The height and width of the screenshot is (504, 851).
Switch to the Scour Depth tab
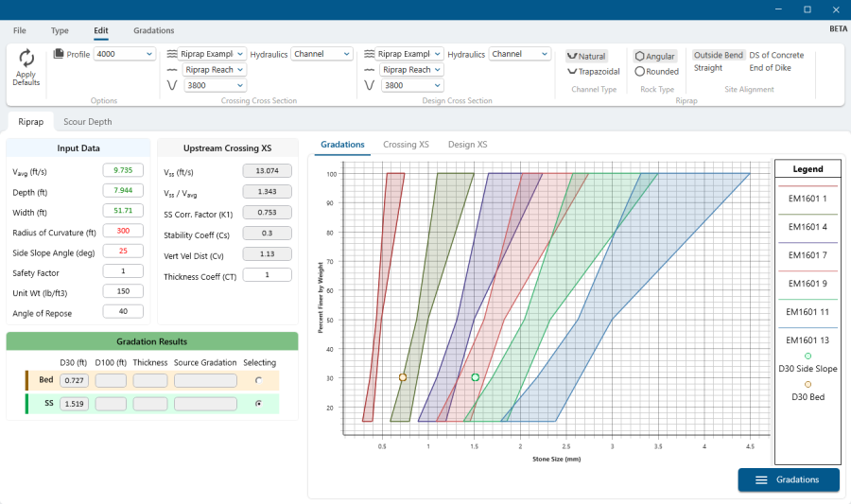[87, 122]
